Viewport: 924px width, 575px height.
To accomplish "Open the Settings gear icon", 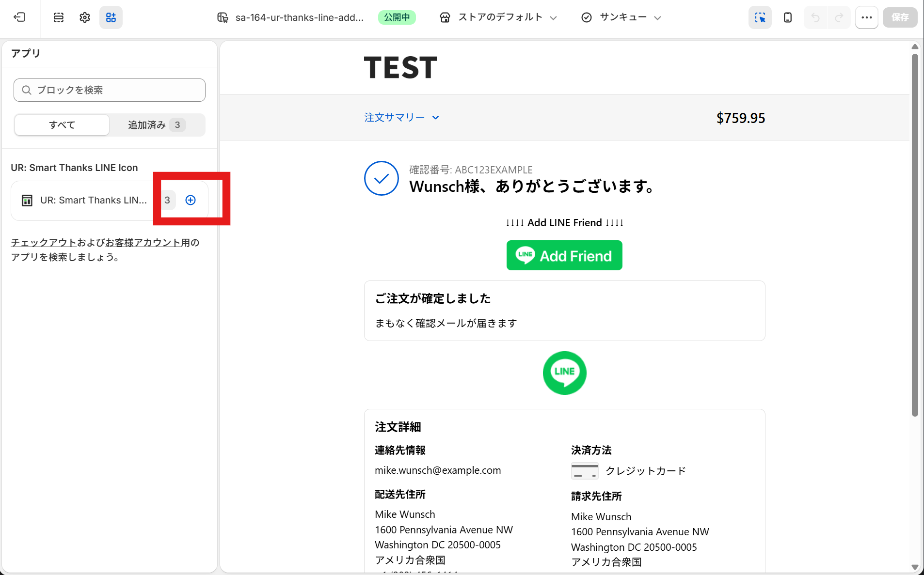I will tap(85, 17).
